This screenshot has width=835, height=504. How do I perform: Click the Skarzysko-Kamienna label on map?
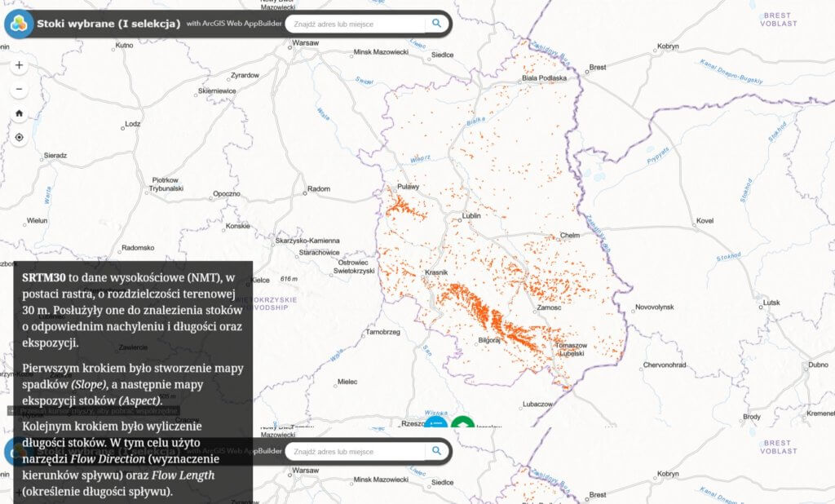(x=307, y=241)
